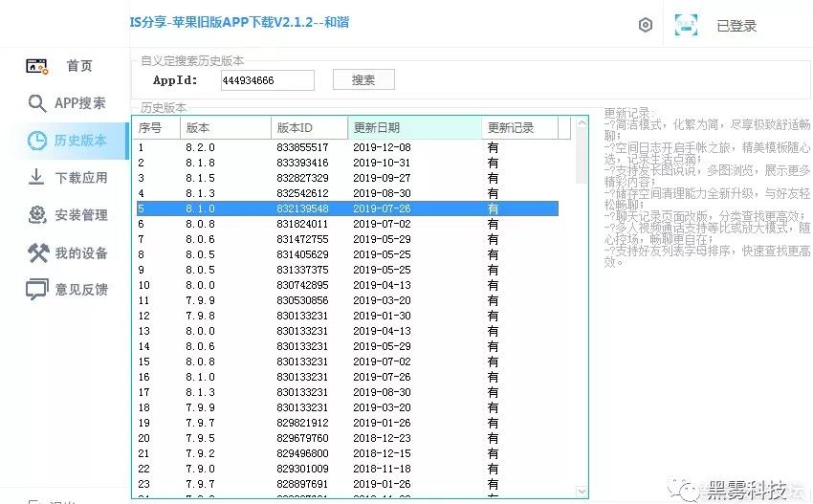
Task: Click the 更新记录 column header
Action: (x=520, y=128)
